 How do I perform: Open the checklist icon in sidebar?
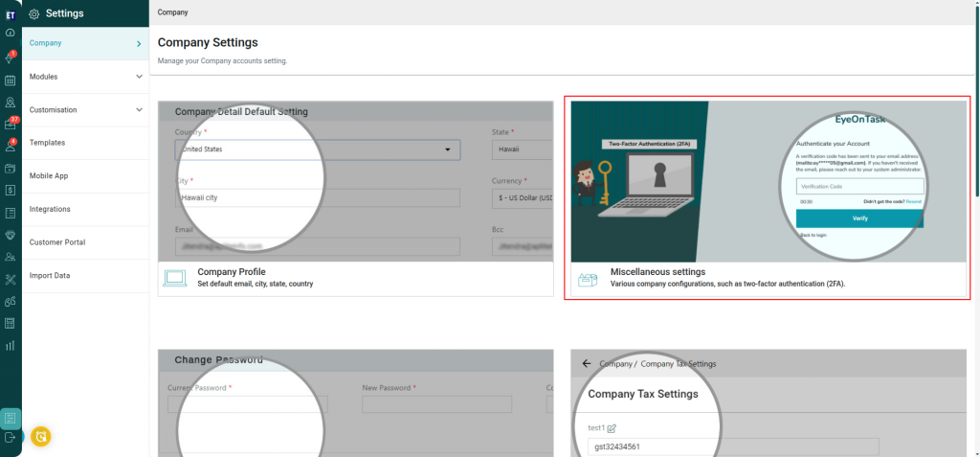pos(10,213)
